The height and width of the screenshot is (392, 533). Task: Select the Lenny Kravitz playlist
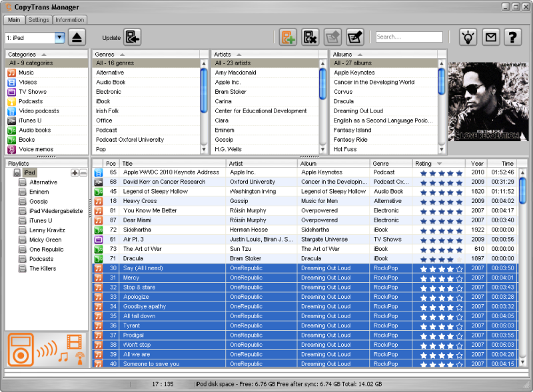click(x=47, y=230)
